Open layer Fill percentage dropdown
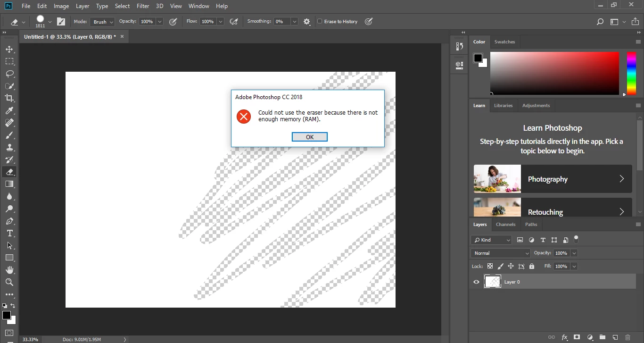The height and width of the screenshot is (343, 644). coord(574,267)
